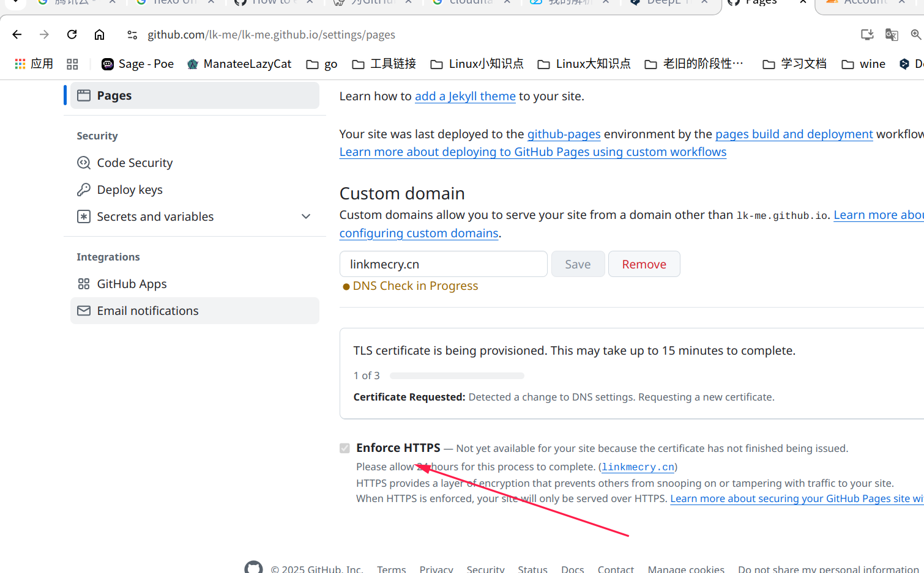Learn more about securing your GitHub Pages site
924x573 pixels.
[x=797, y=498]
